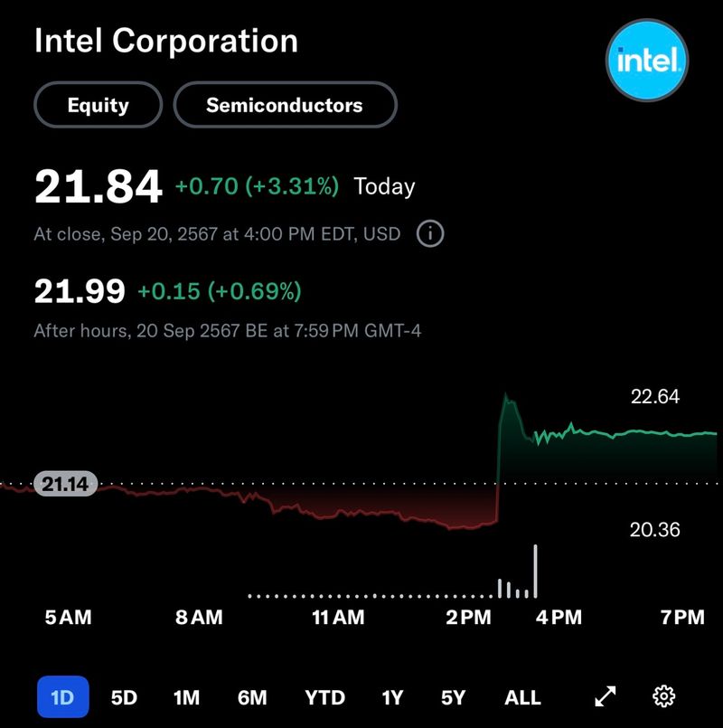Image resolution: width=723 pixels, height=728 pixels.
Task: Tap the Intel logo icon
Action: (x=647, y=60)
